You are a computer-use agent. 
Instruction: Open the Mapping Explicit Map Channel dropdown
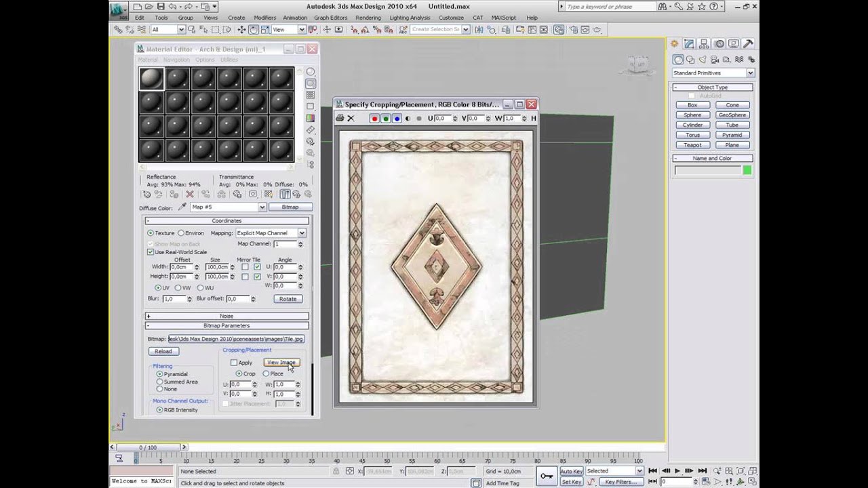271,233
